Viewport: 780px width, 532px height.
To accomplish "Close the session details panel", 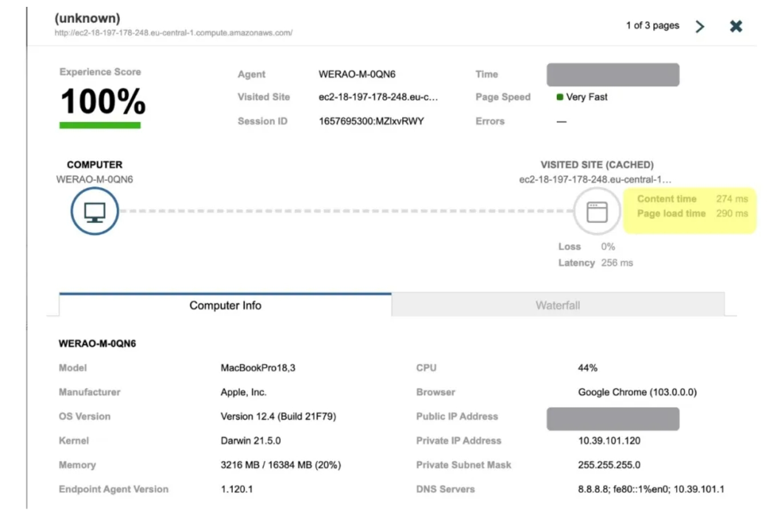I will point(736,26).
